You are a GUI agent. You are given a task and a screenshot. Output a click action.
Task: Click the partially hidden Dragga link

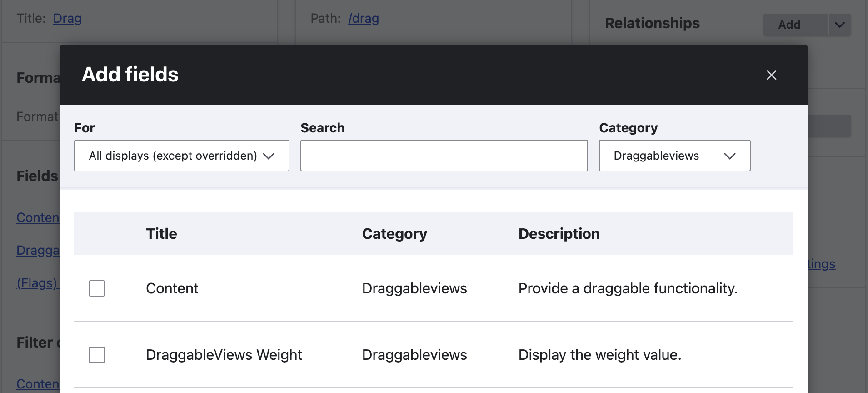coord(38,251)
